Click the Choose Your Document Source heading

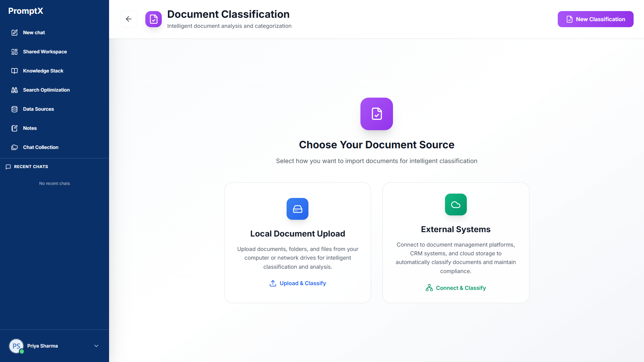[377, 145]
